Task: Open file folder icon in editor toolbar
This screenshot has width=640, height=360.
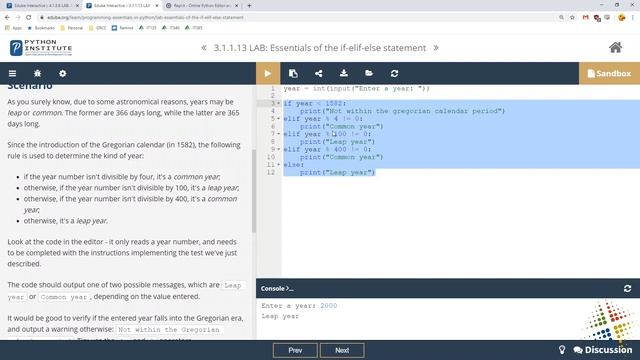Action: [369, 73]
